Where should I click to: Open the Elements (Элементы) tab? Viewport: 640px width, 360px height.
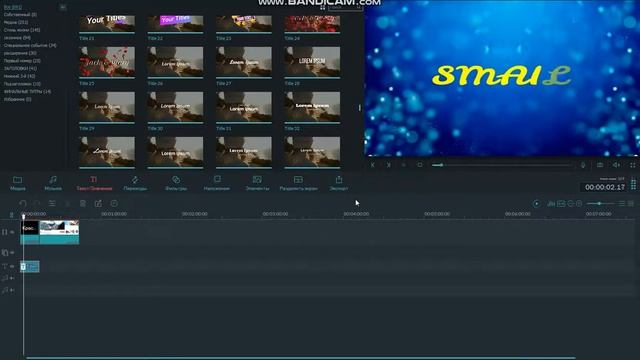[257, 183]
